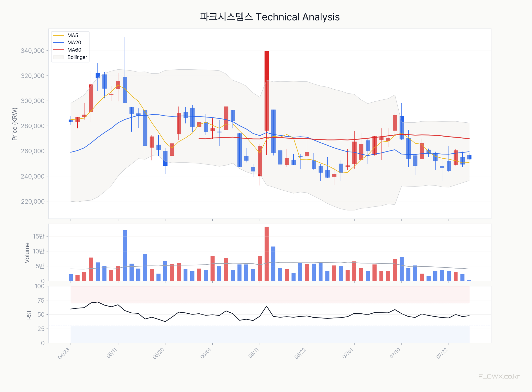Click the 10만 volume axis label
This screenshot has height=392, width=532.
[x=38, y=251]
